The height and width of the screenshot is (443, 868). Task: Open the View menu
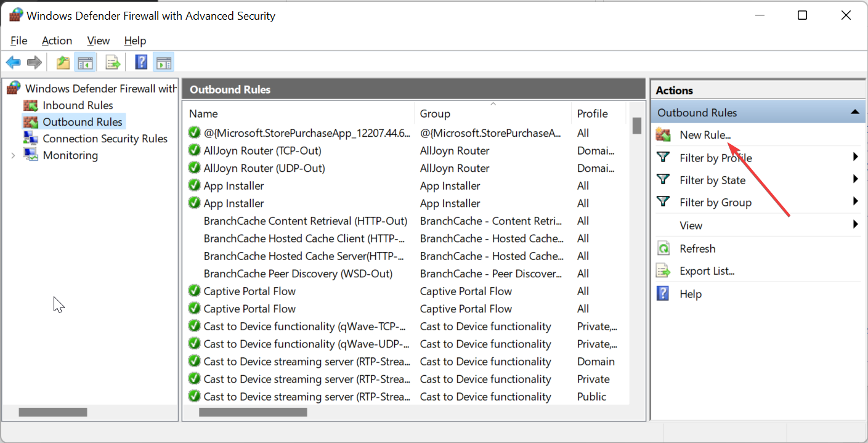click(99, 41)
